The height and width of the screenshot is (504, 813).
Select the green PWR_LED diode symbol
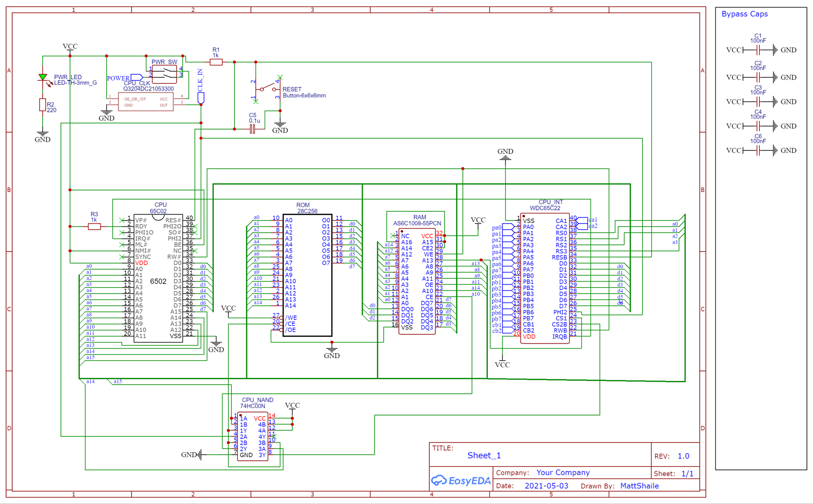43,78
